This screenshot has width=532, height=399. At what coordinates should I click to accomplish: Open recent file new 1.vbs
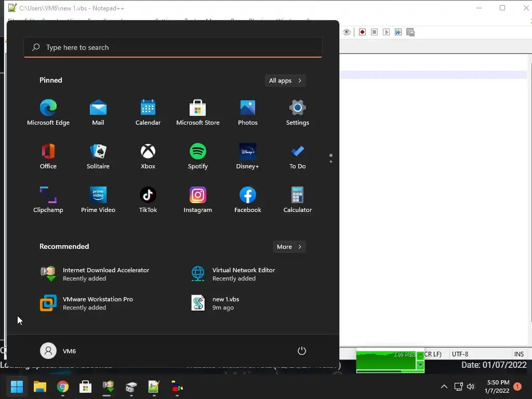tap(215, 303)
